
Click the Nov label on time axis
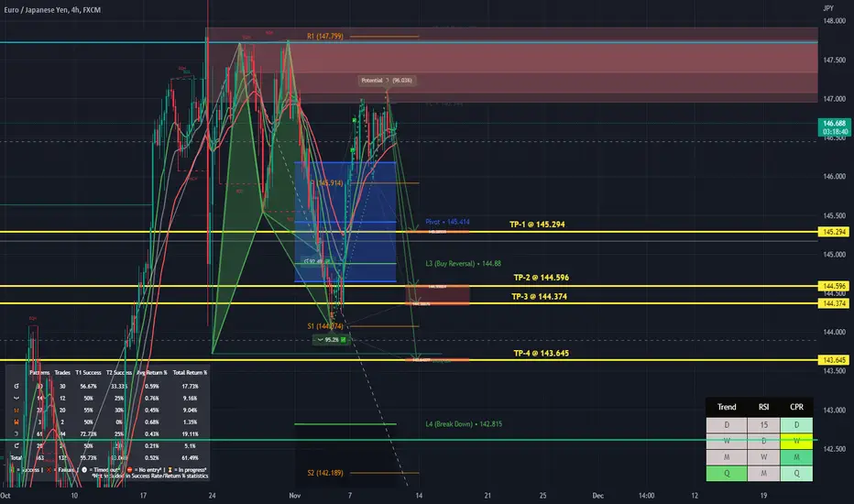click(295, 495)
